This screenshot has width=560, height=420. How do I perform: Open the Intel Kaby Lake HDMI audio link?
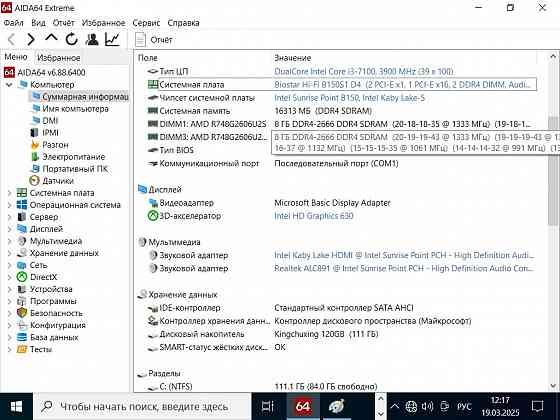point(404,255)
